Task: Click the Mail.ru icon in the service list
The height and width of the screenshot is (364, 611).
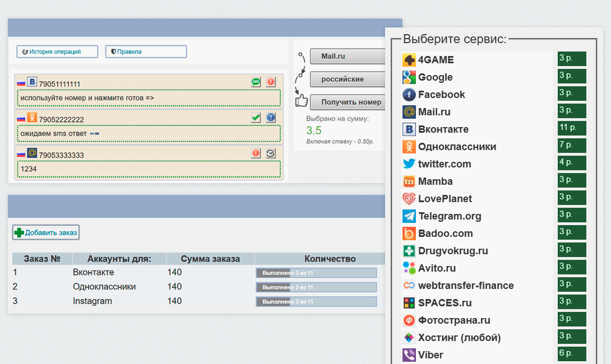Action: (x=409, y=112)
